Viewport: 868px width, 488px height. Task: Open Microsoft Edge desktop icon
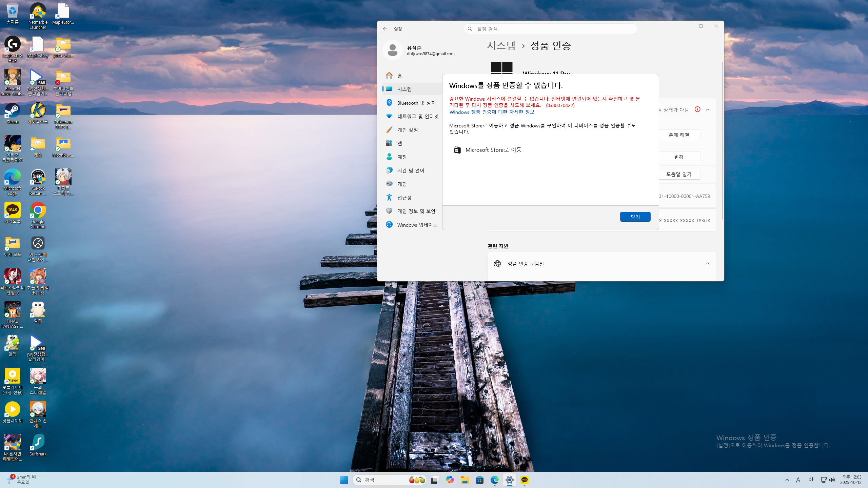point(13,182)
